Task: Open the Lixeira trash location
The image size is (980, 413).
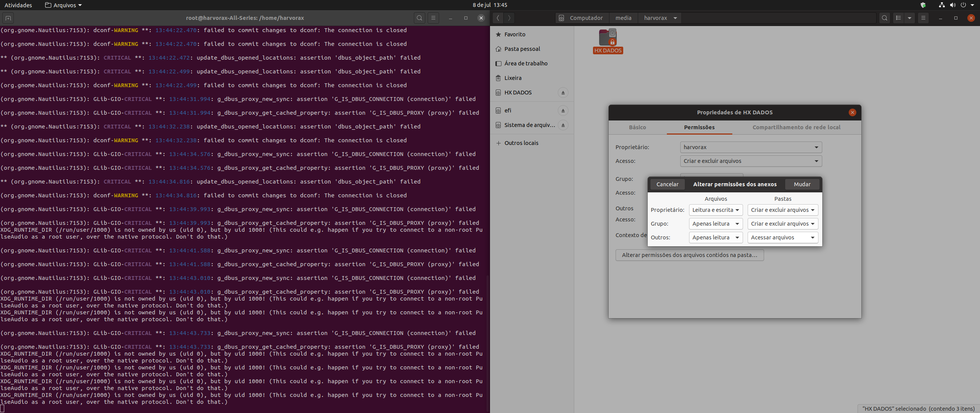Action: (x=513, y=78)
